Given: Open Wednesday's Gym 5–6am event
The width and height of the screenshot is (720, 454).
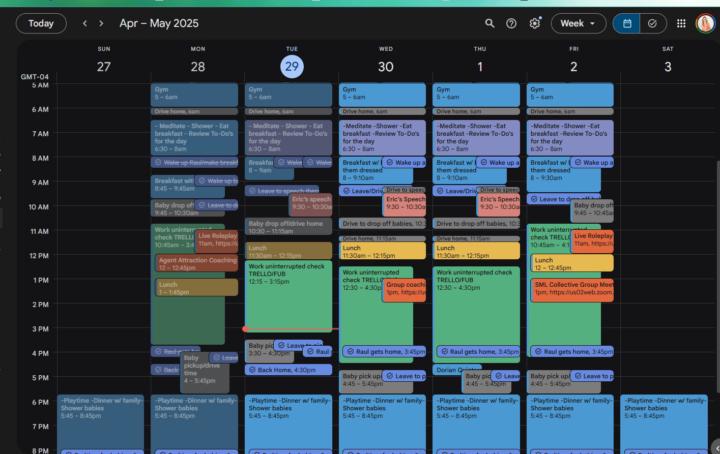Looking at the screenshot, I should pyautogui.click(x=382, y=95).
